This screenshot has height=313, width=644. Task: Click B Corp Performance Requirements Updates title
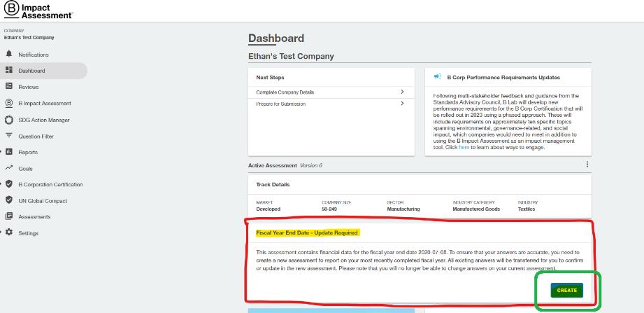point(503,77)
